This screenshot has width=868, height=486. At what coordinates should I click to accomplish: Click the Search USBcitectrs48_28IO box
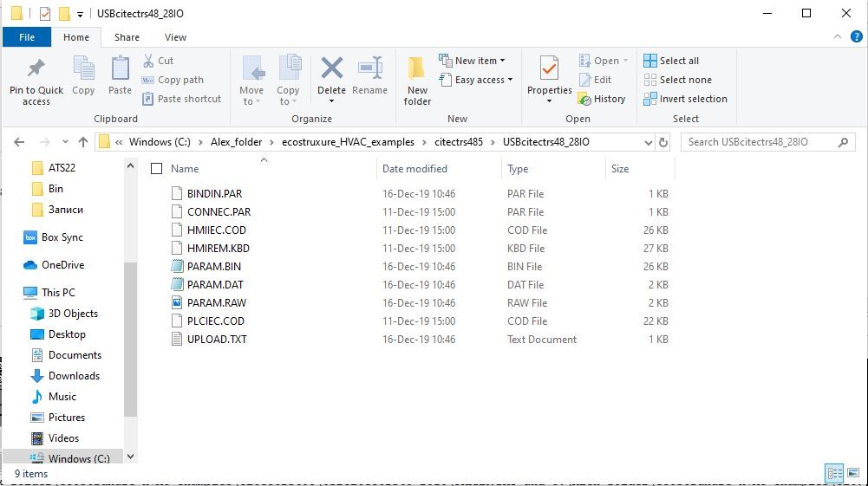click(767, 142)
